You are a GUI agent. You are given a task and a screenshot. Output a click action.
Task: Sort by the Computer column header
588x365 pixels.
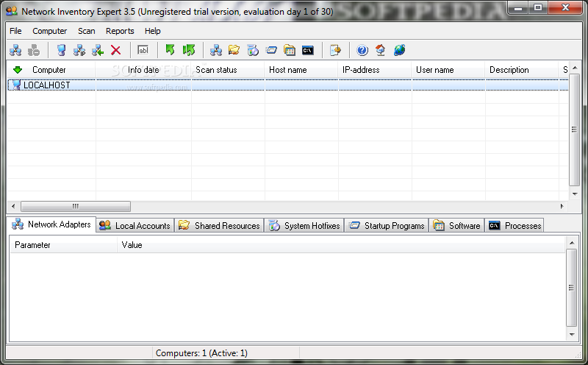pyautogui.click(x=51, y=70)
